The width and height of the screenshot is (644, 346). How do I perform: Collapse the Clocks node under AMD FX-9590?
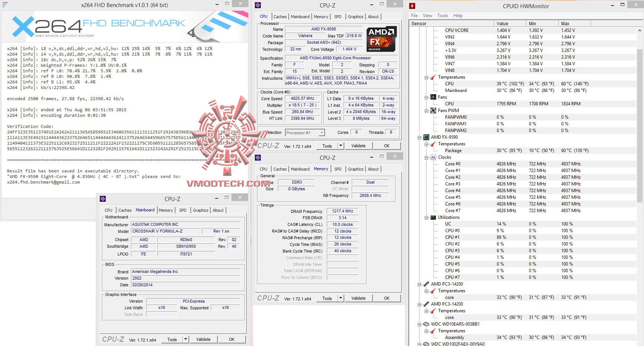click(427, 158)
